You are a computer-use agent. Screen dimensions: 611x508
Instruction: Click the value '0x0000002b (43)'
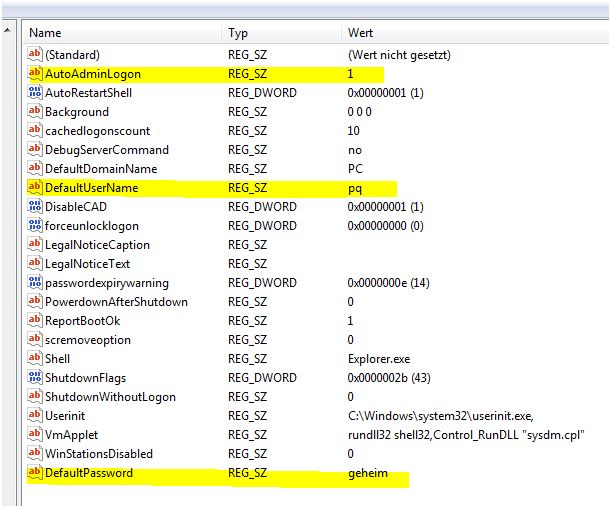[x=389, y=378]
